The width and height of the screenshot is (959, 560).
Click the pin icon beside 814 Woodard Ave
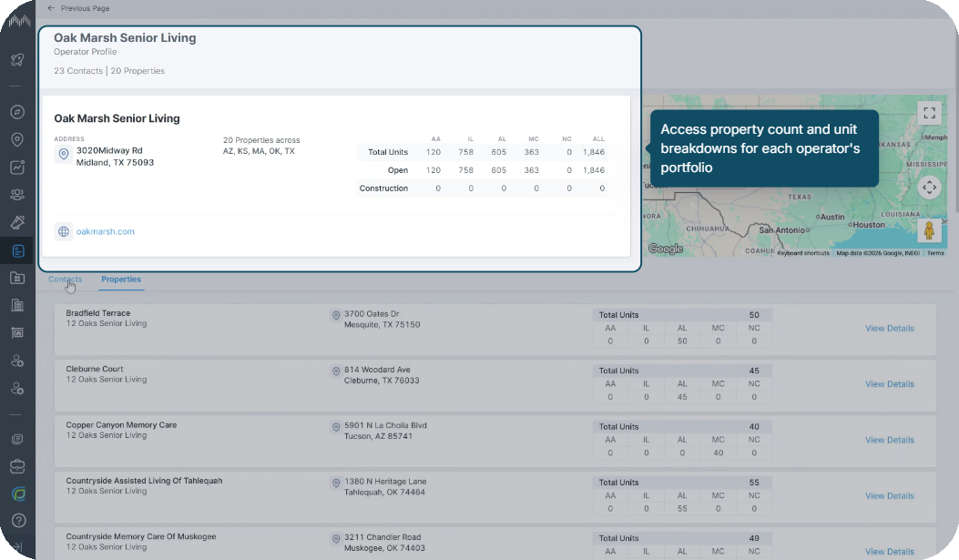[336, 372]
